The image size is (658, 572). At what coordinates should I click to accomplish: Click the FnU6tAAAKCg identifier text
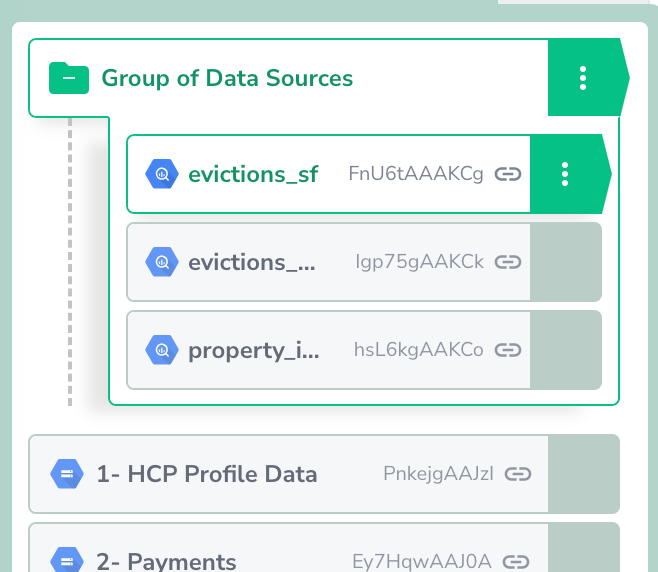(415, 174)
